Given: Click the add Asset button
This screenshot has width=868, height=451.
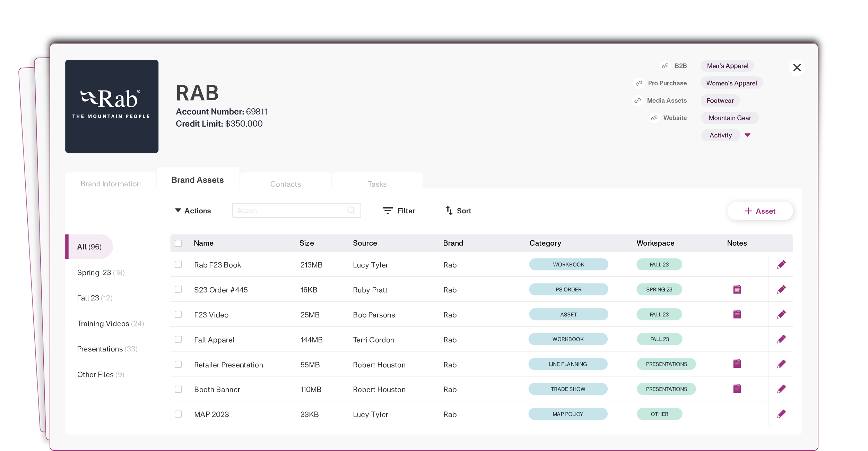Looking at the screenshot, I should tap(760, 211).
